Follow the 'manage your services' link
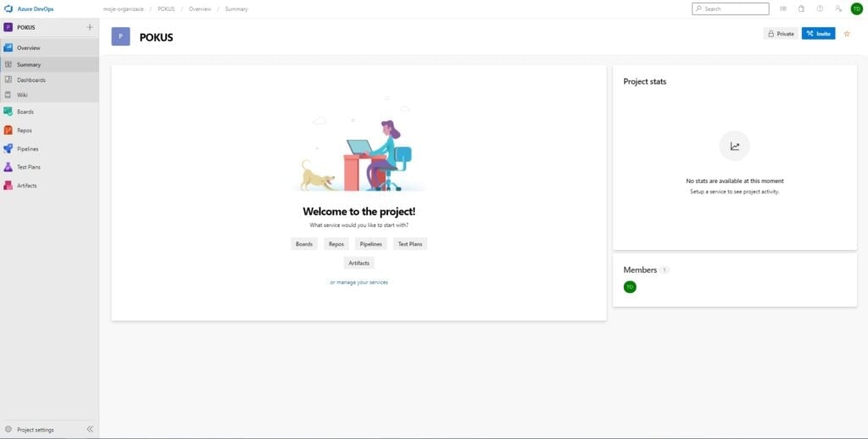The width and height of the screenshot is (868, 439). pyautogui.click(x=362, y=282)
